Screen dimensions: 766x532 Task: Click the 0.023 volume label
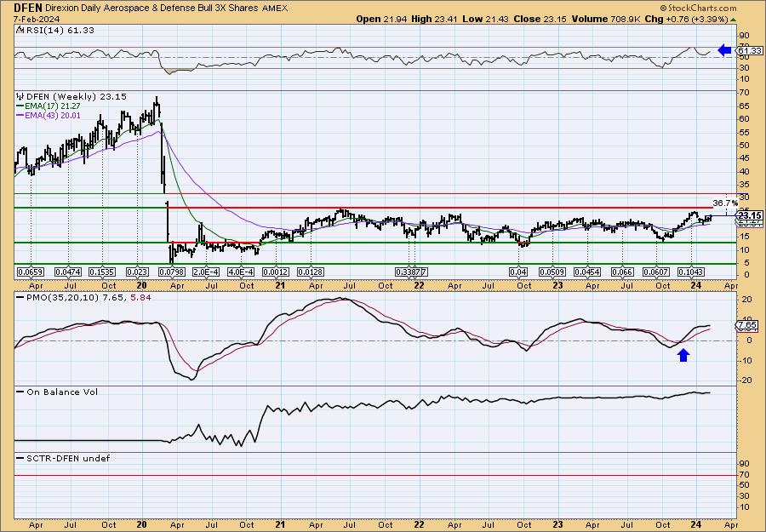(137, 272)
